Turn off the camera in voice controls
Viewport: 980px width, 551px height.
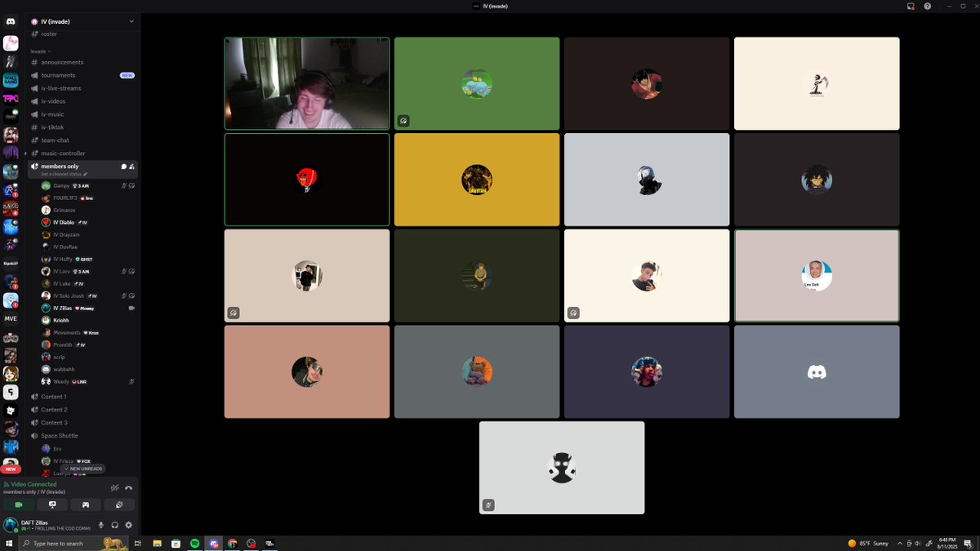click(x=19, y=504)
